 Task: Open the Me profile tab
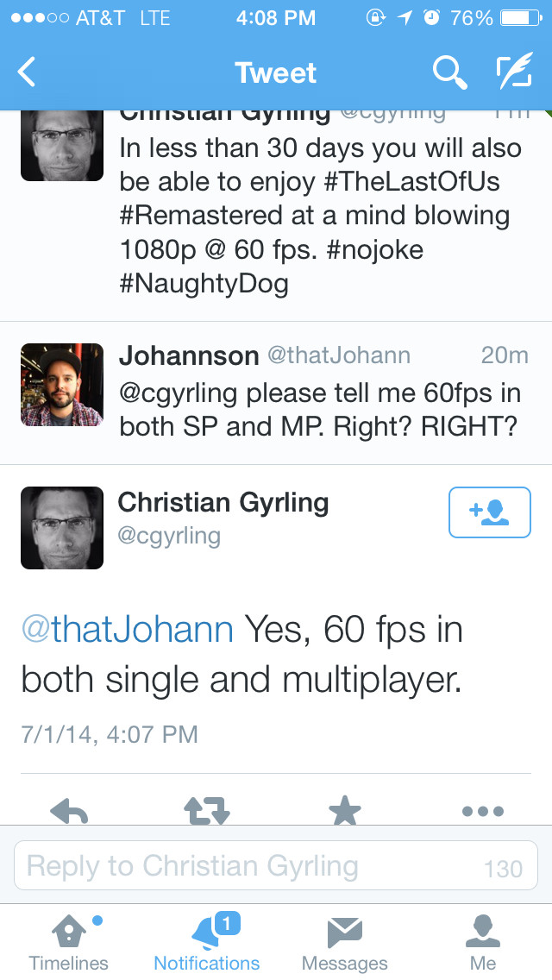483,942
